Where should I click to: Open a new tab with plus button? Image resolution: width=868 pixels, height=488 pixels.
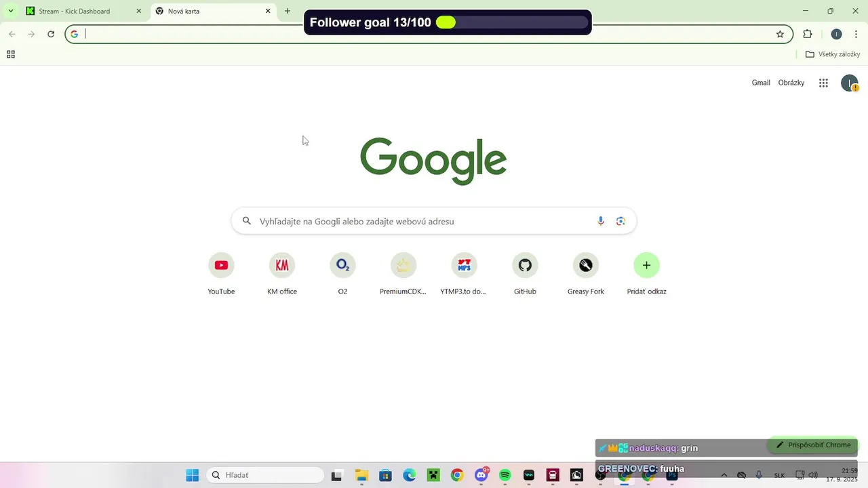coord(288,11)
